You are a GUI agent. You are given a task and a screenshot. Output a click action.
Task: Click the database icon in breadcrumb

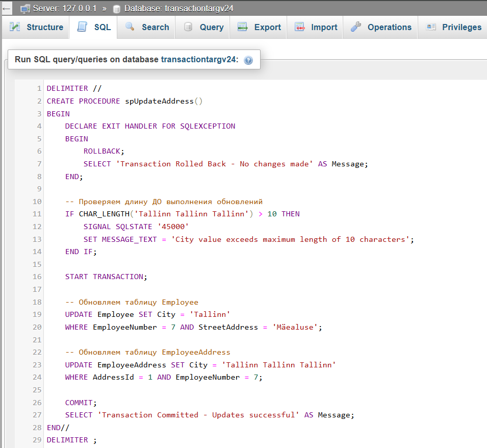[x=117, y=9]
